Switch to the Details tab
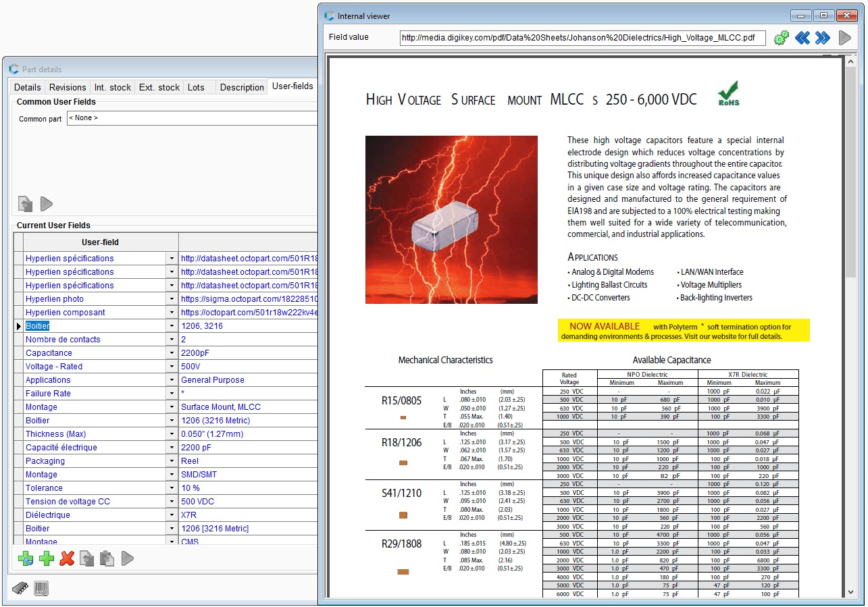The height and width of the screenshot is (607, 868). (28, 87)
